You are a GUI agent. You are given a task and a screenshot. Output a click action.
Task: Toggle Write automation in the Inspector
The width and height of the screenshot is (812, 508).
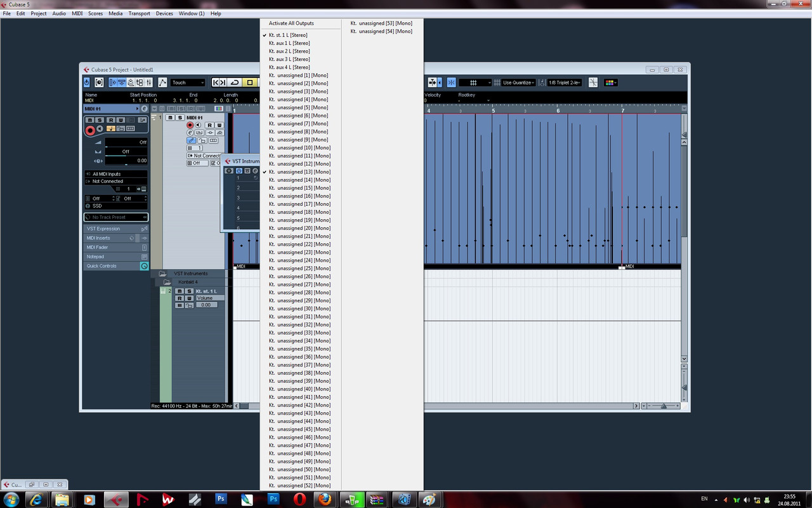[x=121, y=120]
